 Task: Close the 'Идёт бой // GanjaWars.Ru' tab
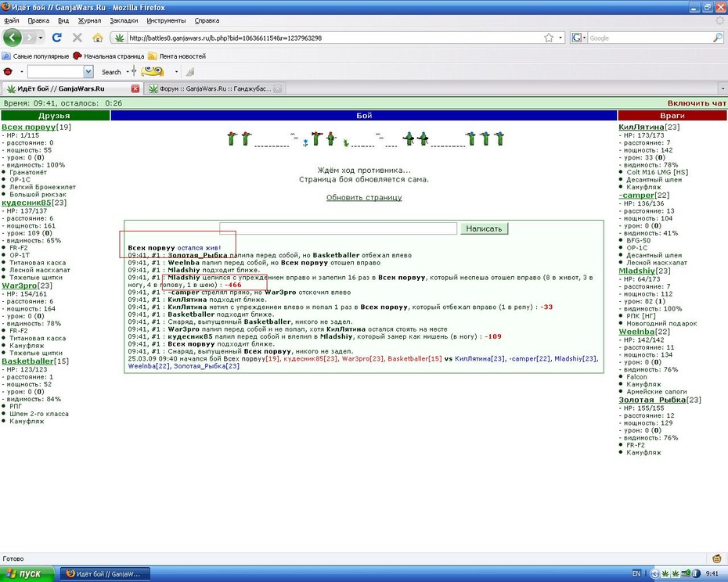pyautogui.click(x=135, y=88)
